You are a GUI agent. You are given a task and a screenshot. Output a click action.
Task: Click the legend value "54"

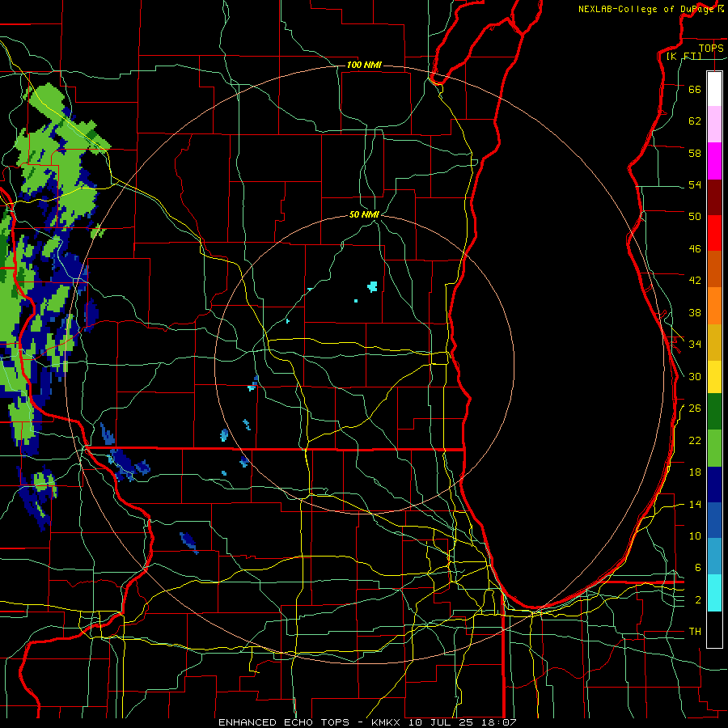pyautogui.click(x=695, y=184)
